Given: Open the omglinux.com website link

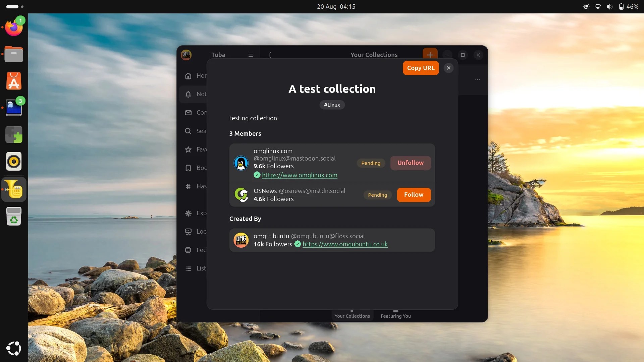Looking at the screenshot, I should coord(300,175).
